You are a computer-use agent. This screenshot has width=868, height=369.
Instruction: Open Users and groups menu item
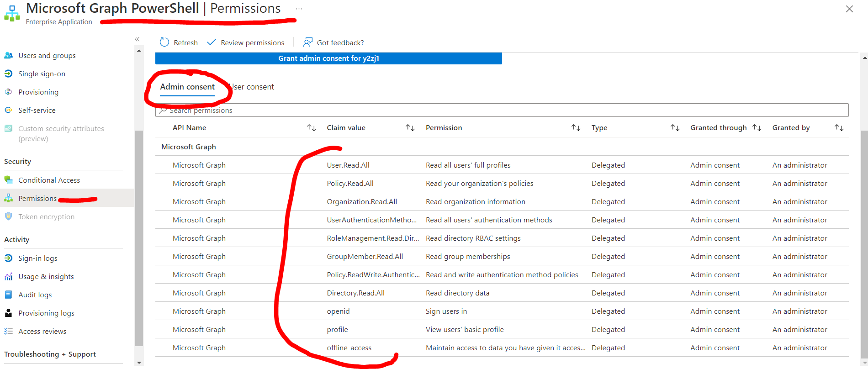[47, 55]
